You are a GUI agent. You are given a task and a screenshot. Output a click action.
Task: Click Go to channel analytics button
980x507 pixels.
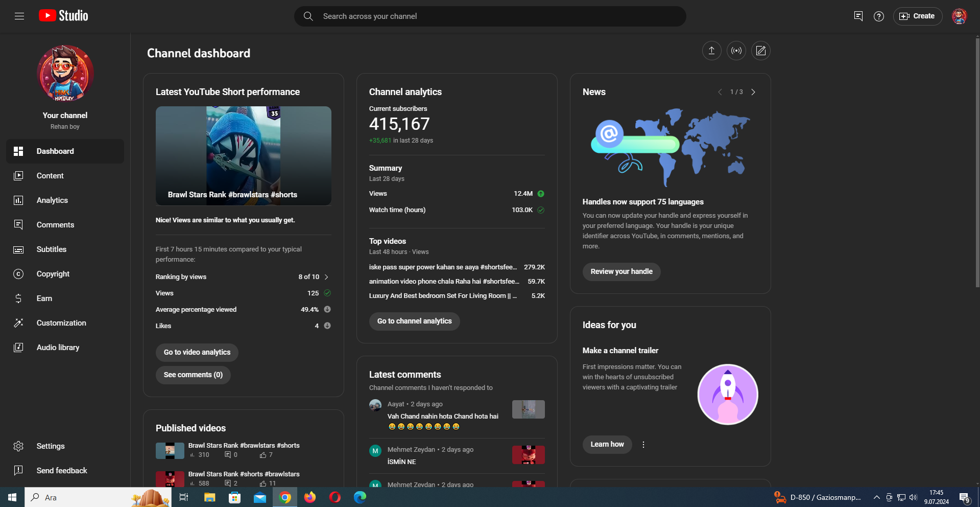pyautogui.click(x=414, y=321)
